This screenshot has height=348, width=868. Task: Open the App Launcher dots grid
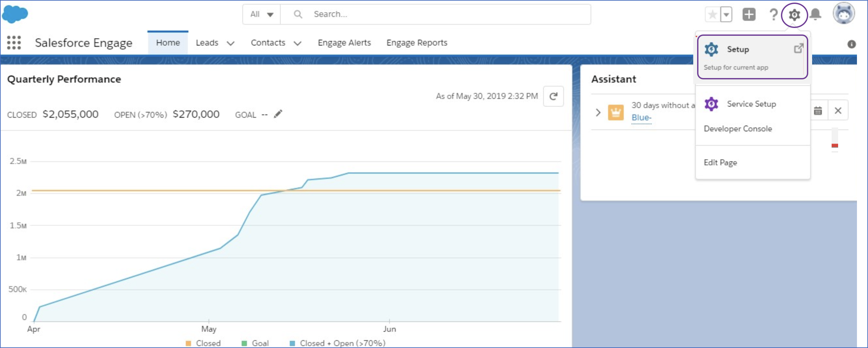[14, 43]
